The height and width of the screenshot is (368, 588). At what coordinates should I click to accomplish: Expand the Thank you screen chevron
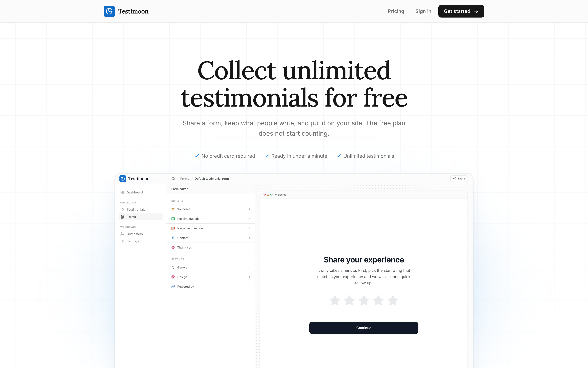[x=249, y=247]
